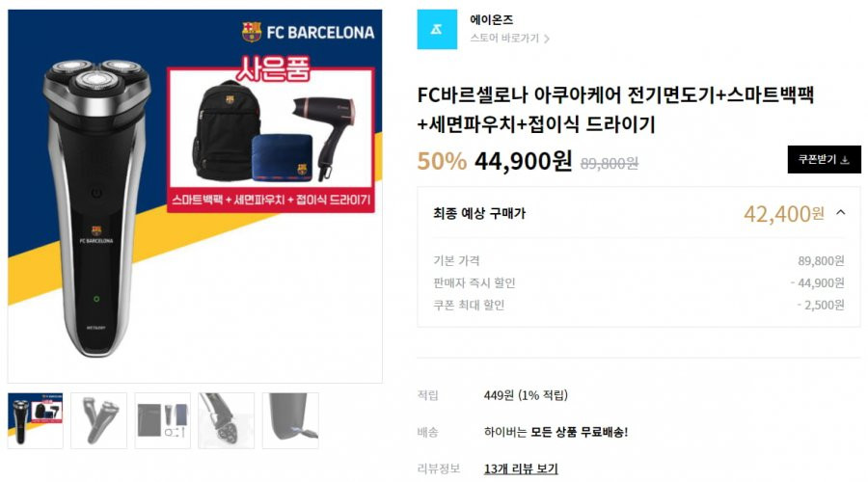
Task: Click the FC Barcelona crest in product image
Action: pos(252,32)
